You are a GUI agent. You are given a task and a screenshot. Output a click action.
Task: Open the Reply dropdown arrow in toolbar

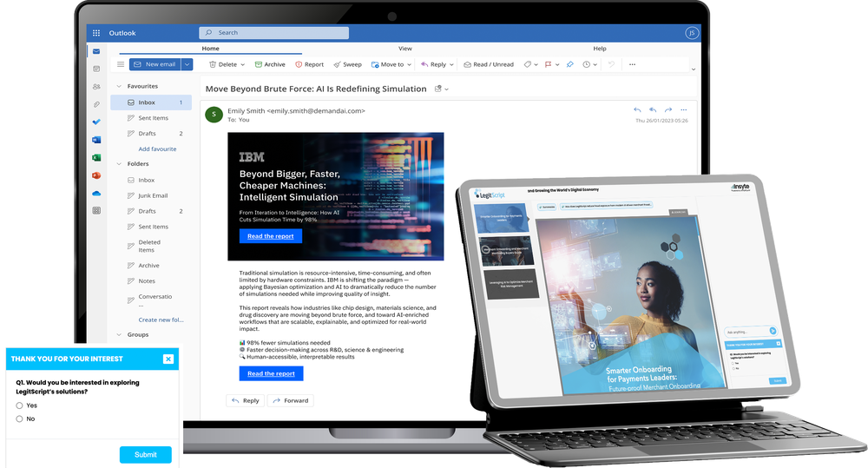(x=451, y=65)
